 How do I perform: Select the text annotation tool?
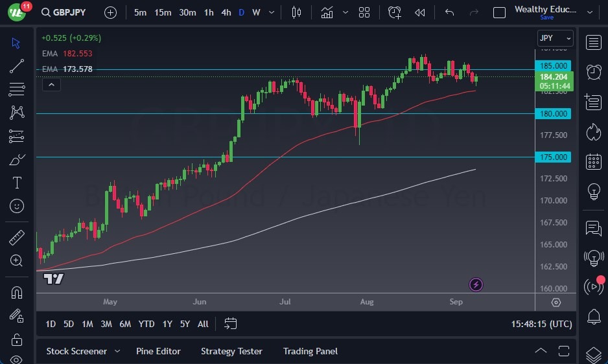[17, 183]
